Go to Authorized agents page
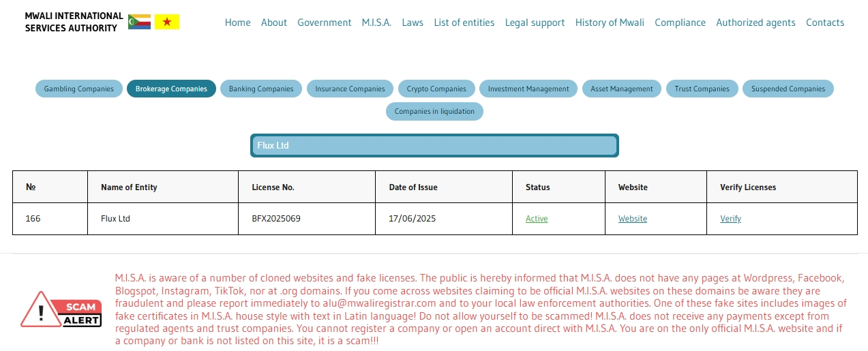Screen dimensions: 868x351 pyautogui.click(x=755, y=22)
